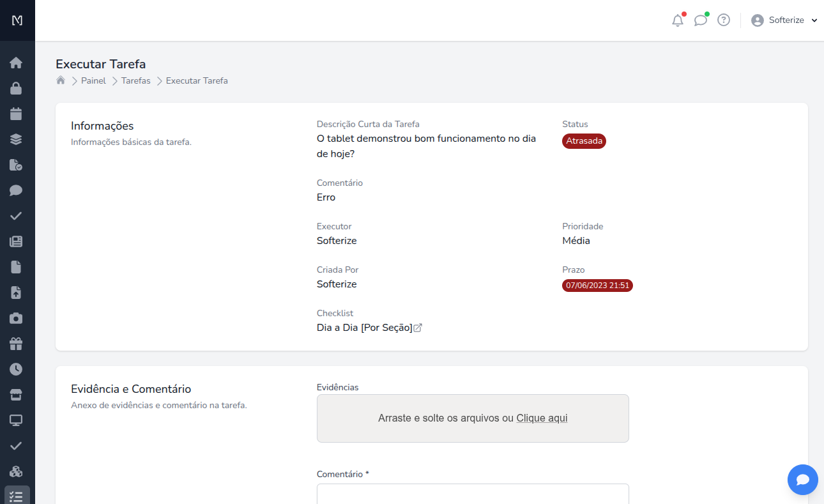Expand the Softerize user menu
824x504 pixels.
784,20
